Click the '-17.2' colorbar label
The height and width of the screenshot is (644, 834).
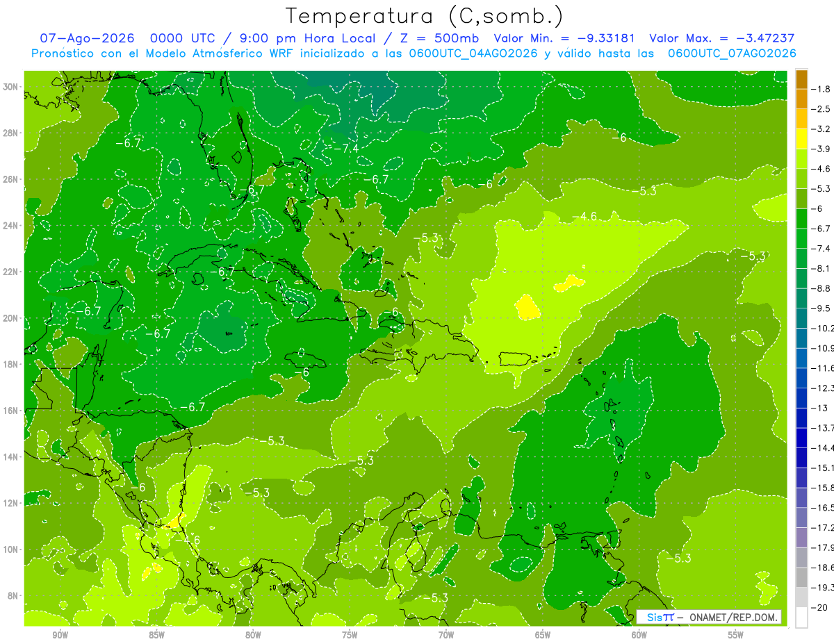(x=823, y=527)
